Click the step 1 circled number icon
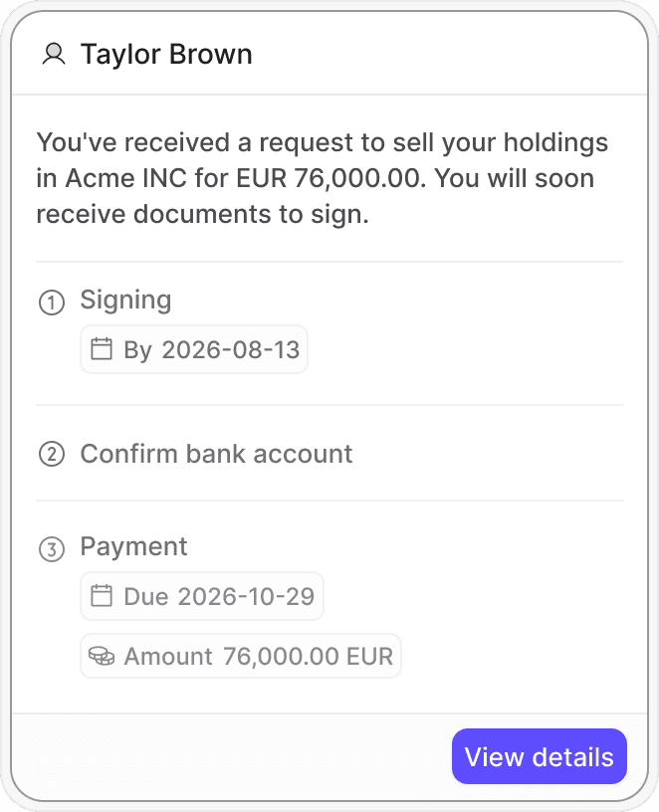 [51, 302]
